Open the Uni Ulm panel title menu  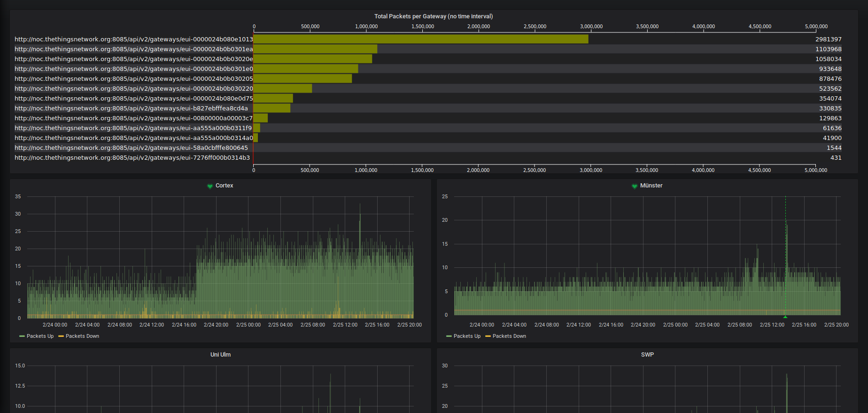(220, 355)
